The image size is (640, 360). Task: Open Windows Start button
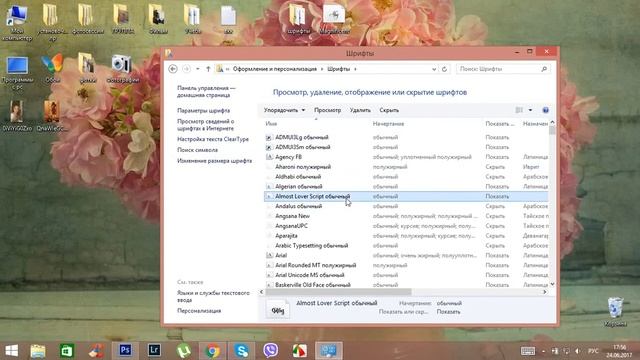(x=11, y=351)
